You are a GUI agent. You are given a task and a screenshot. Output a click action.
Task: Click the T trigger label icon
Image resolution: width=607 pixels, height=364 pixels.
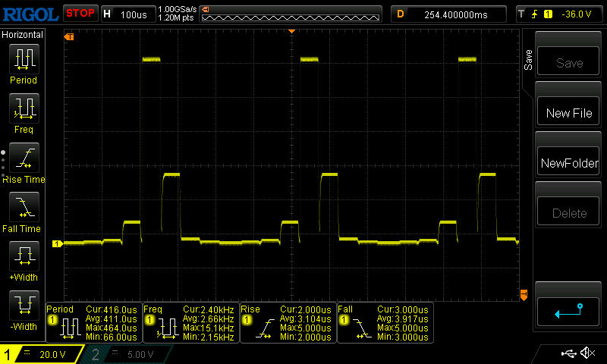[521, 14]
